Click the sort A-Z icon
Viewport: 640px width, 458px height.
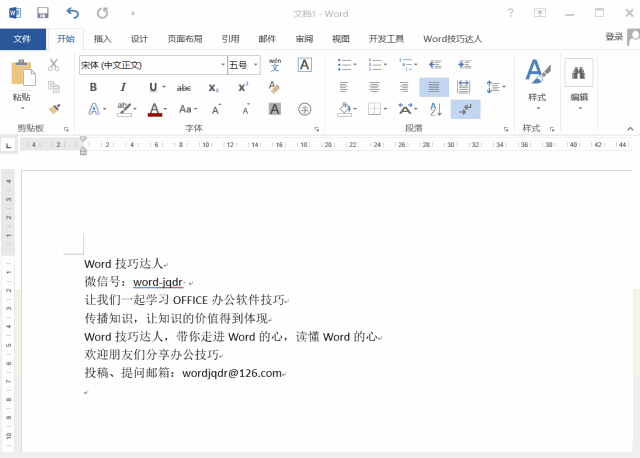(x=436, y=109)
